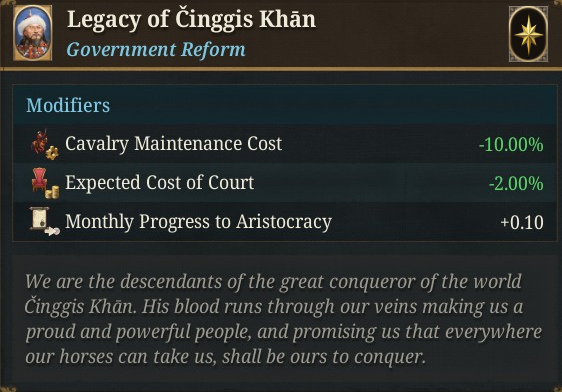Viewport: 562px width, 392px height.
Task: Click the cavalry maintenance horseman icon
Action: [41, 141]
